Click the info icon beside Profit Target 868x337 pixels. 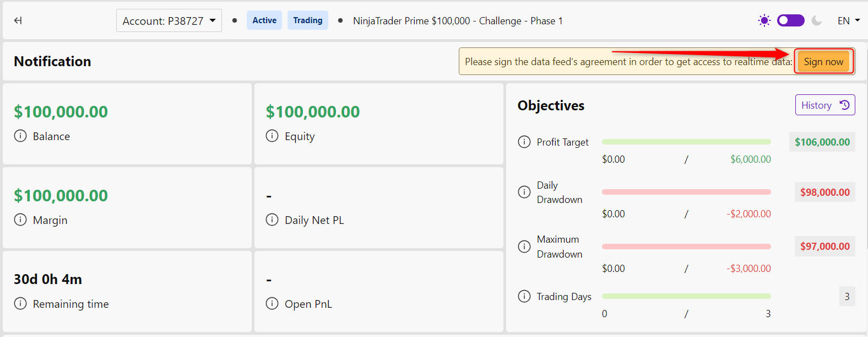[x=524, y=142]
